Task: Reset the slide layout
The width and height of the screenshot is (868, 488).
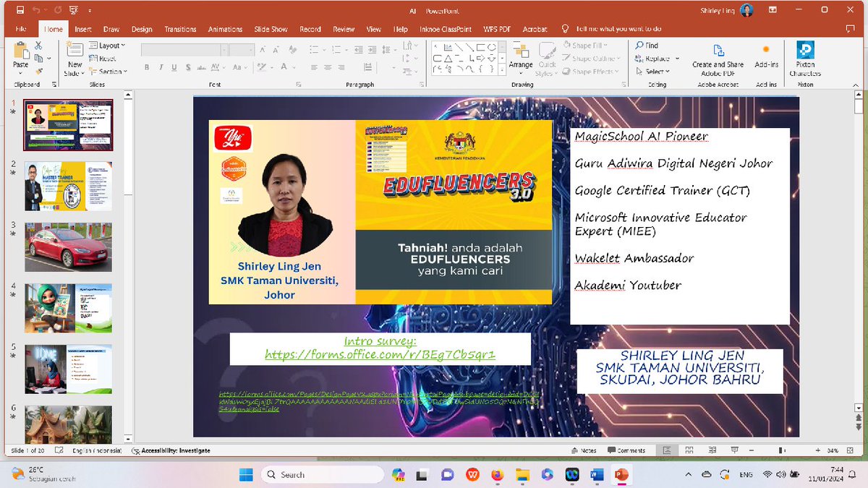Action: [103, 59]
